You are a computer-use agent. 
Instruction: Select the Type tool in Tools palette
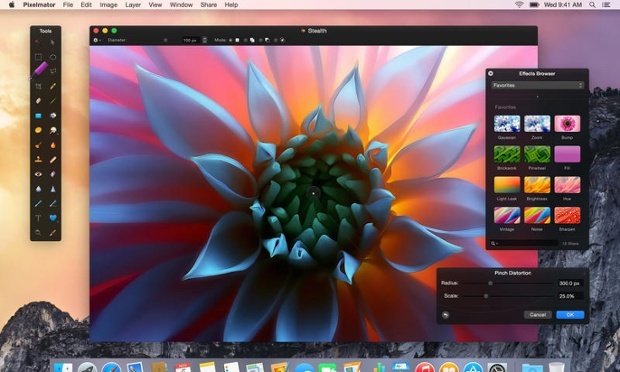tap(38, 218)
